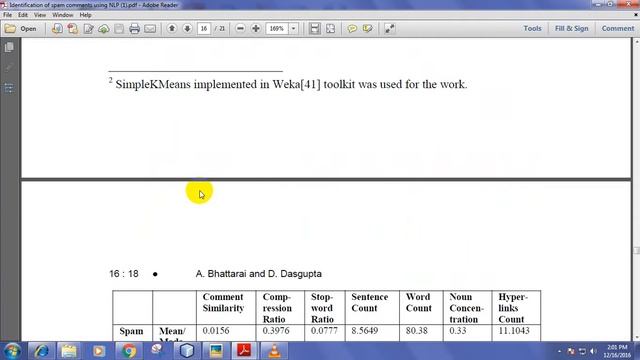Open Internet Explorer from taskbar
Screen dimensions: 640x360
(41, 351)
